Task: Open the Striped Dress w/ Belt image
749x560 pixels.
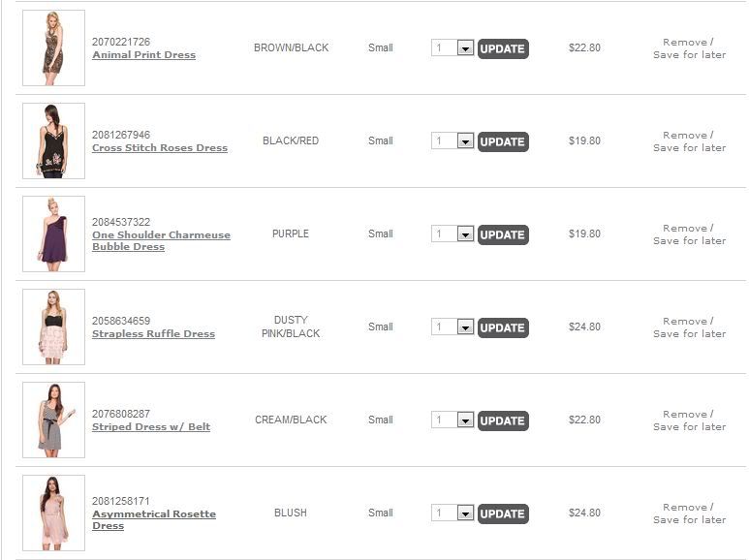Action: 53,420
